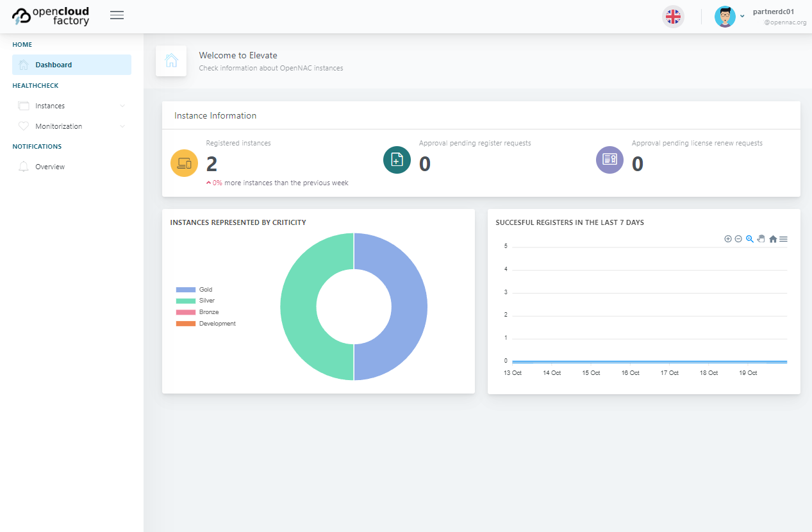
Task: Toggle Bronze series in the chart legend
Action: click(197, 312)
